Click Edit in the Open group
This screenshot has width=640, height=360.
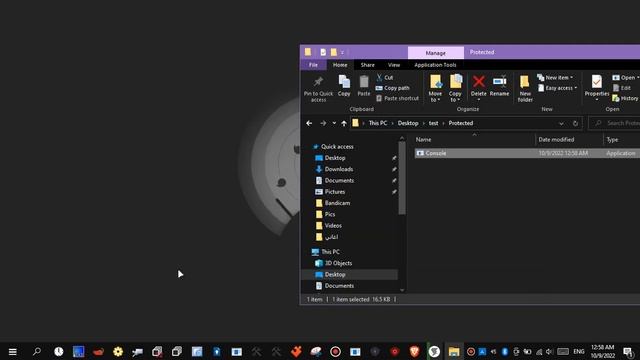(x=622, y=88)
